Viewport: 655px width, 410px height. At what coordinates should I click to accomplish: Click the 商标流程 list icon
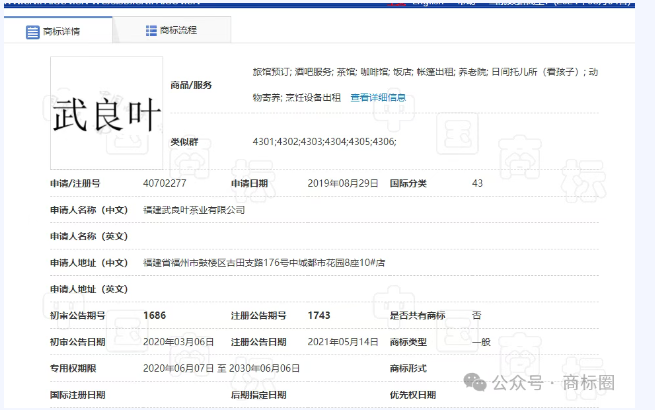tap(151, 31)
